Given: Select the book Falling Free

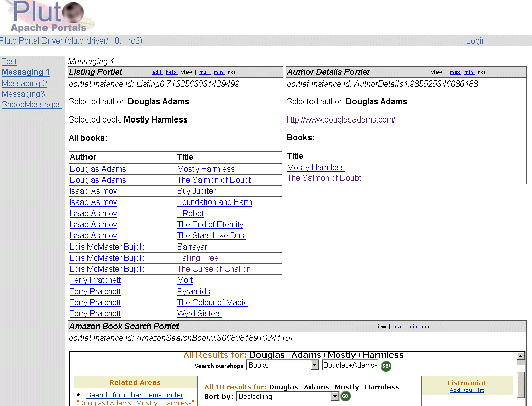Looking at the screenshot, I should pos(198,258).
